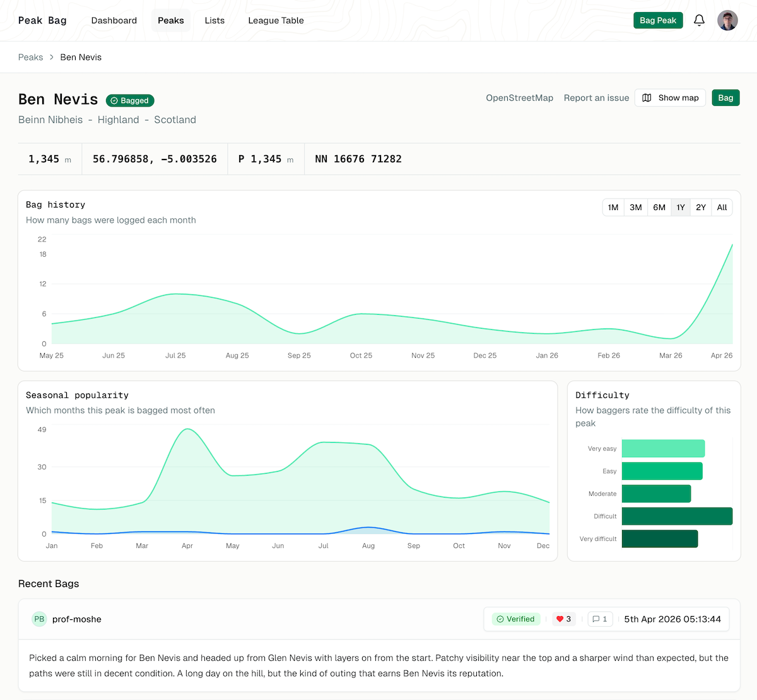Click Report an issue link
Image resolution: width=757 pixels, height=700 pixels.
pyautogui.click(x=596, y=98)
